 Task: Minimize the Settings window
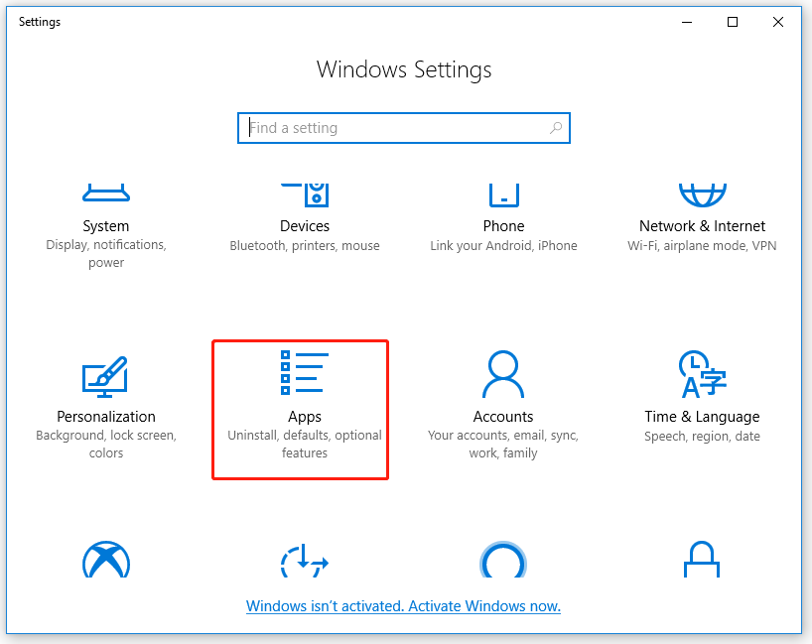[x=687, y=22]
